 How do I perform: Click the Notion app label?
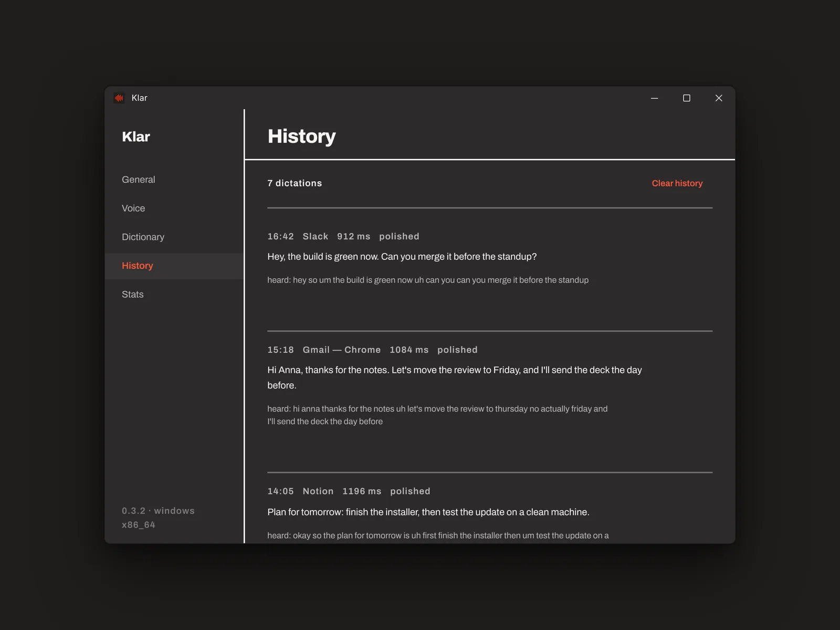[x=318, y=491]
